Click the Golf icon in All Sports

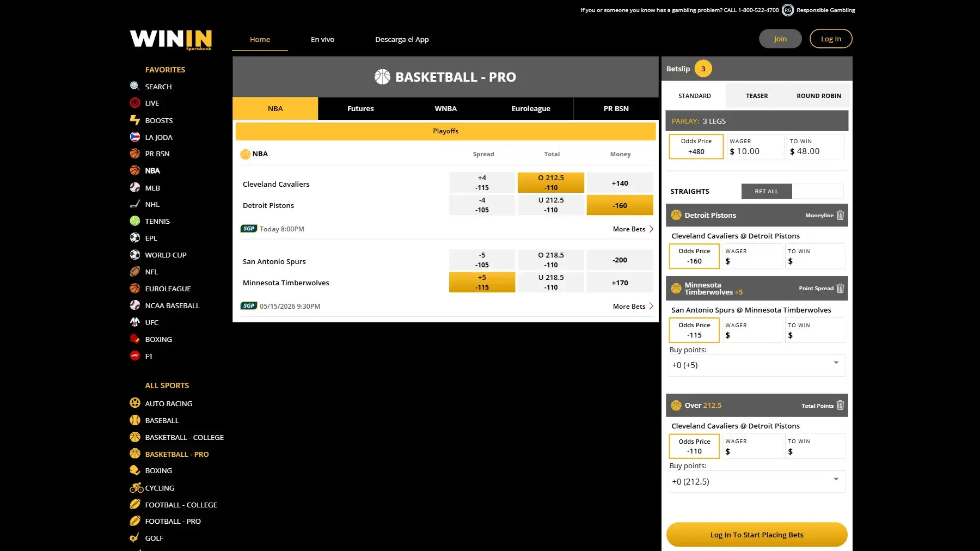pyautogui.click(x=135, y=538)
